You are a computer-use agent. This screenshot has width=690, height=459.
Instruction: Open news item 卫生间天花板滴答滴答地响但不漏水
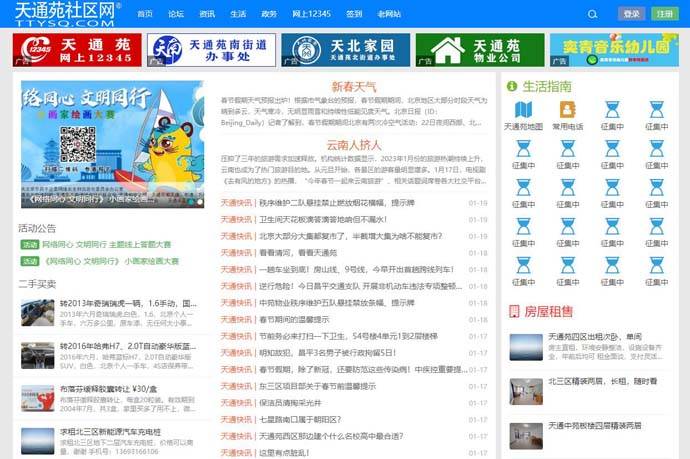coord(323,220)
